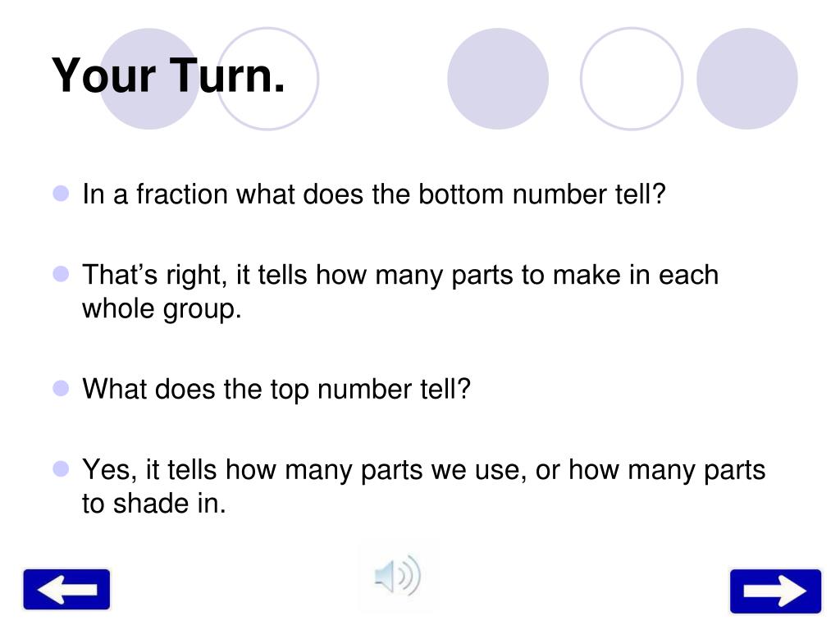
Task: Click the bullet before 'What does the top'
Action: click(61, 388)
